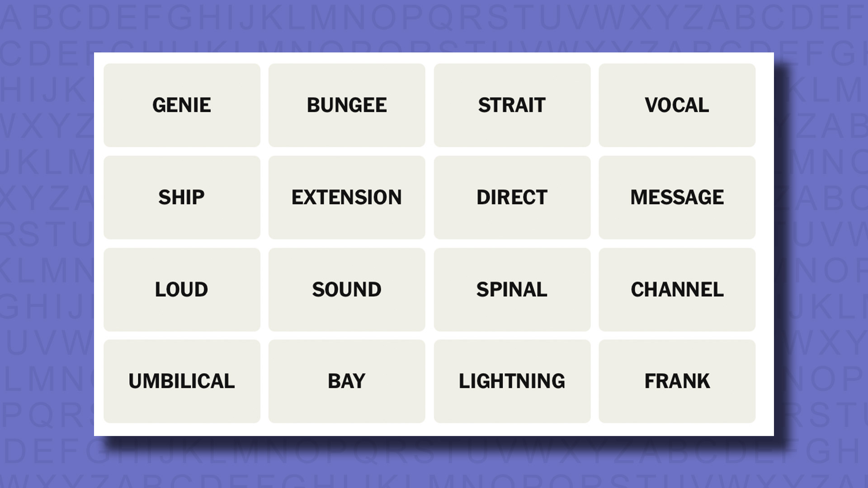Click the center-left LOUD tile

pos(182,289)
